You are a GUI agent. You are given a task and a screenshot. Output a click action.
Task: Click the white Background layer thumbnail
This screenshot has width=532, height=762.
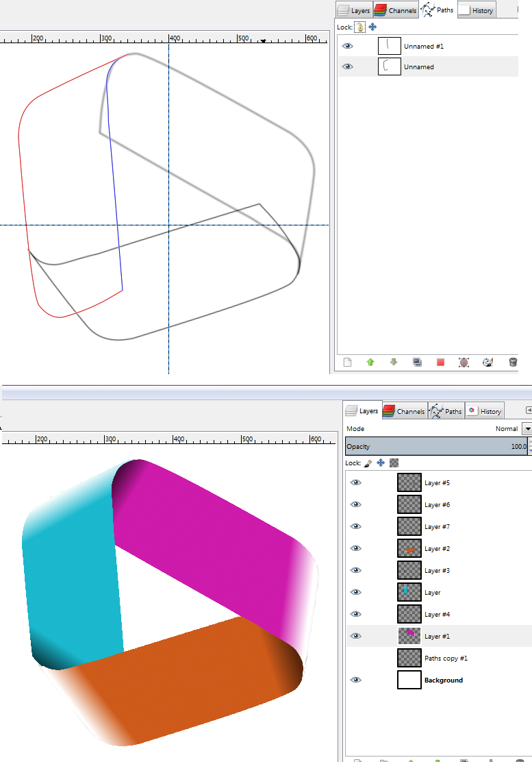(409, 680)
